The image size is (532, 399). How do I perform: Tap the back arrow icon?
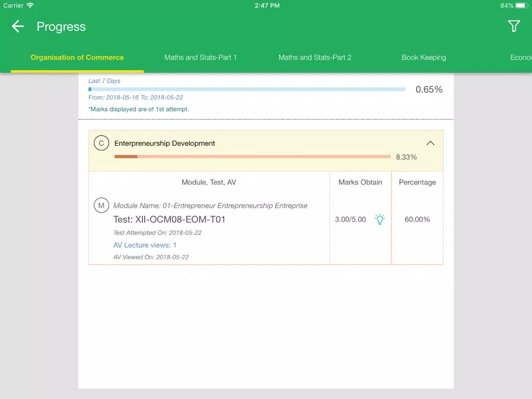click(x=18, y=27)
